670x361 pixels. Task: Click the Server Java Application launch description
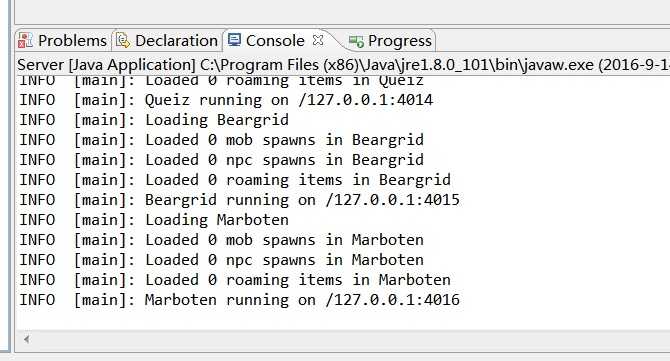point(343,65)
